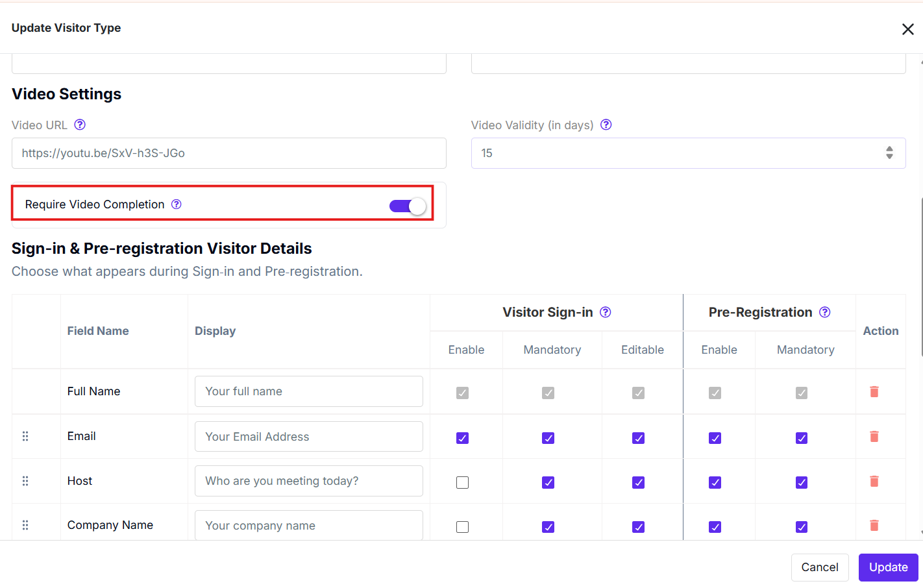The height and width of the screenshot is (588, 923).
Task: Click the Cancel button
Action: point(820,567)
